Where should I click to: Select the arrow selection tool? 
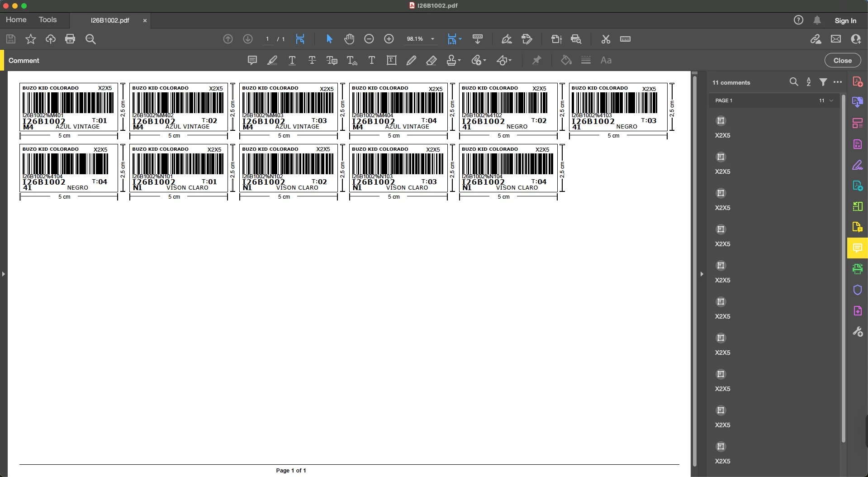[x=329, y=39]
